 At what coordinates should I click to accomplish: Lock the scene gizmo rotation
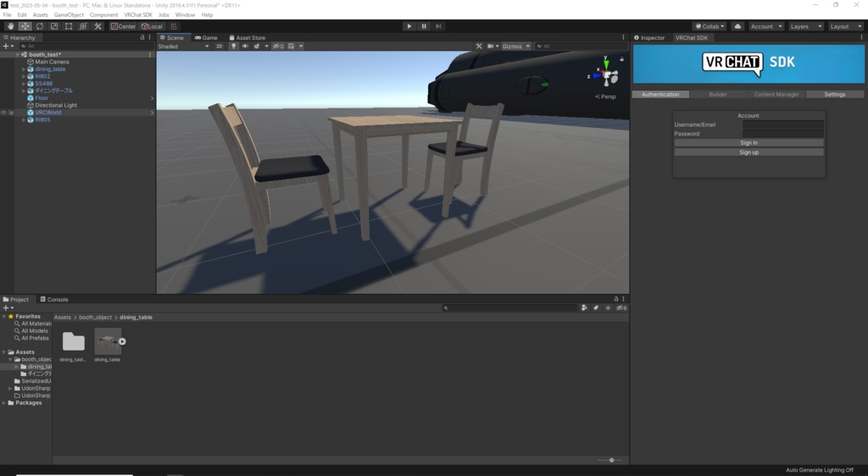(621, 58)
